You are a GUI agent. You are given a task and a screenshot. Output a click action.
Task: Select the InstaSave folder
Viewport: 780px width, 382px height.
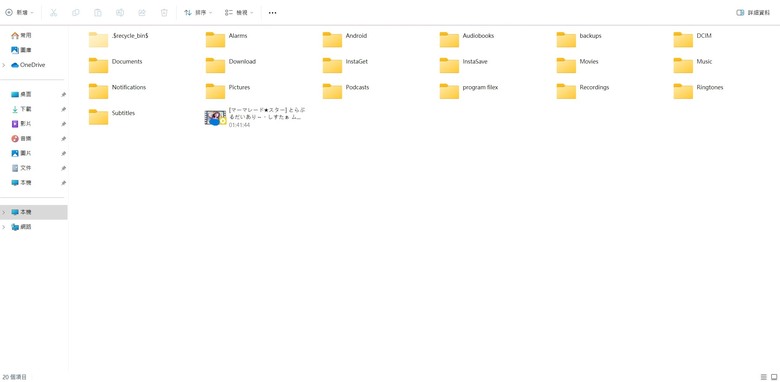tap(464, 65)
